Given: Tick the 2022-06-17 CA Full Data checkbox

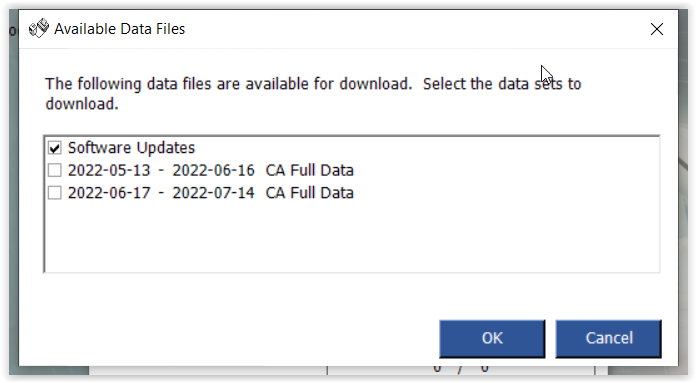Looking at the screenshot, I should tap(55, 193).
